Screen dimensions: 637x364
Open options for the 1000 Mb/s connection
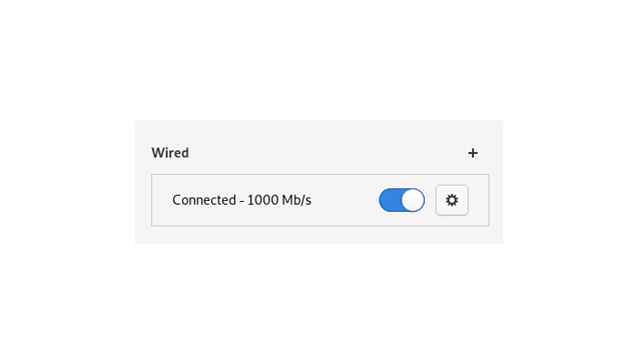pos(451,200)
